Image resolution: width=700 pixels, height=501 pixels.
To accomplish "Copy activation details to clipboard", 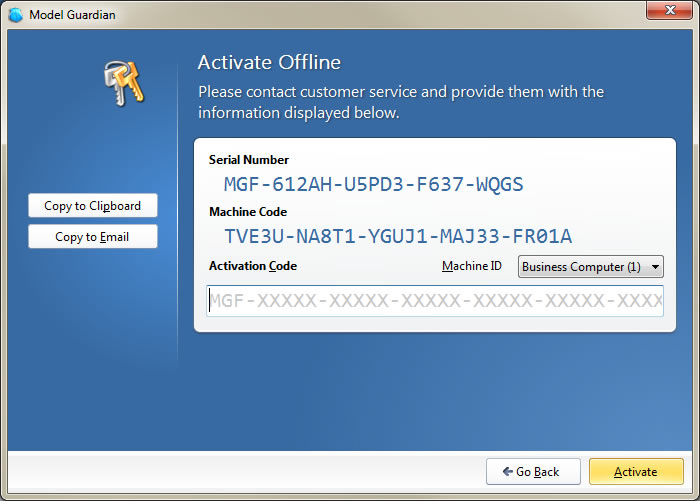I will 92,205.
